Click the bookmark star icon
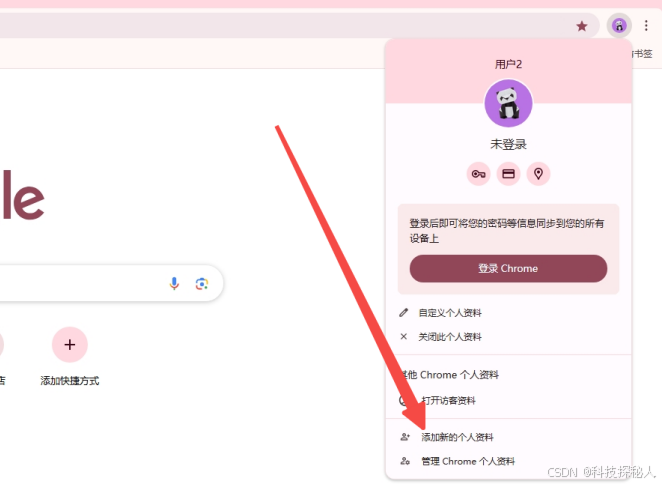This screenshot has width=664, height=486. click(x=582, y=26)
